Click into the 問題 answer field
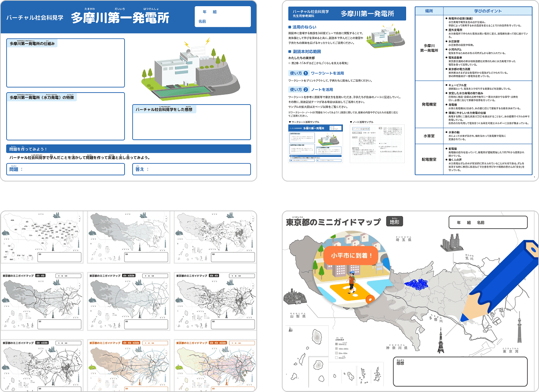Screen dimensions: 539x392 pyautogui.click(x=65, y=169)
